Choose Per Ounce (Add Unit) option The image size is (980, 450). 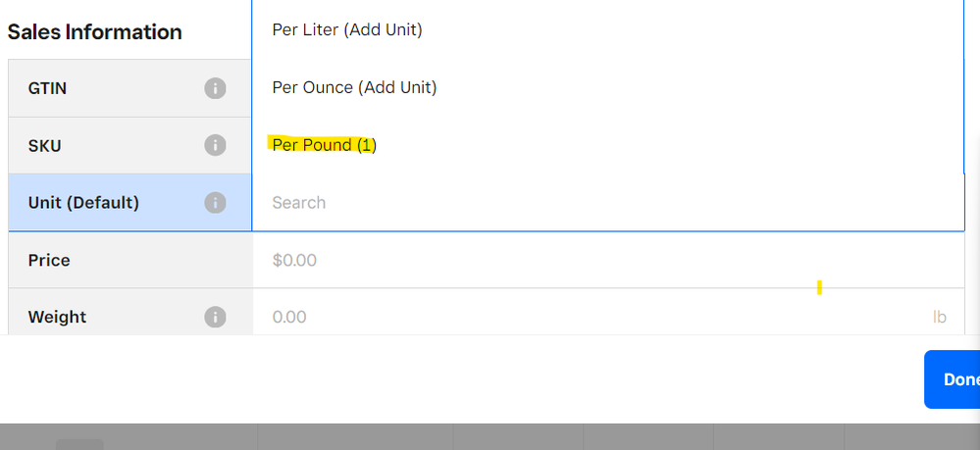click(354, 87)
